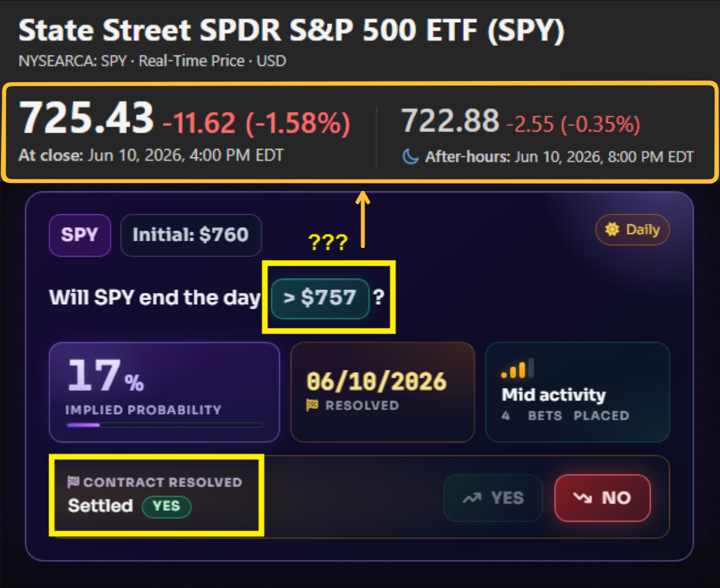Click the checkered flag beside RESOLVED date
The width and height of the screenshot is (720, 588).
(312, 405)
